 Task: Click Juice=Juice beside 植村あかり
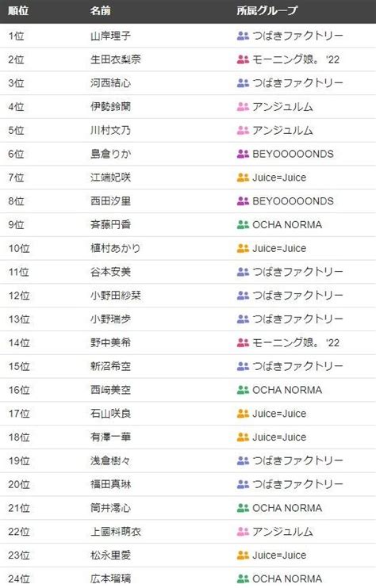279,249
